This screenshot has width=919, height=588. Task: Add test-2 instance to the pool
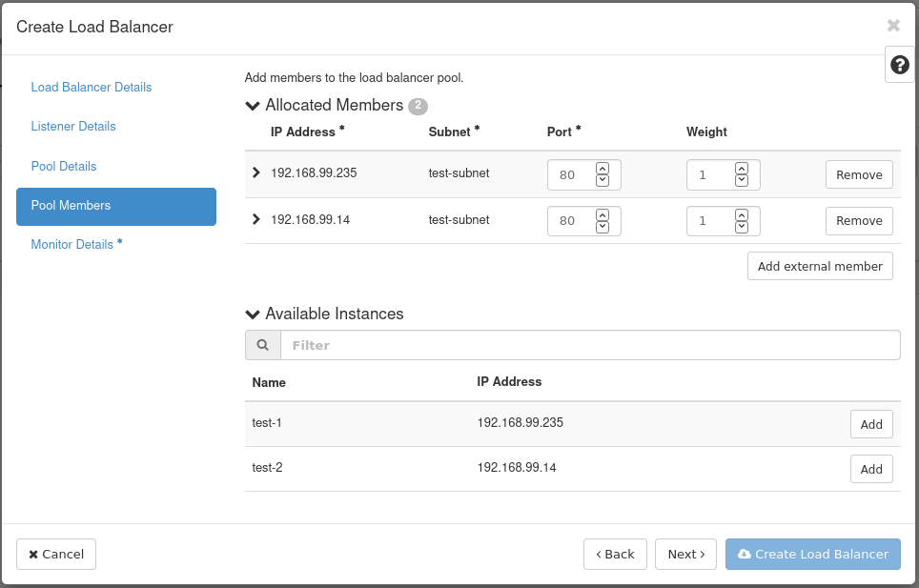click(871, 469)
